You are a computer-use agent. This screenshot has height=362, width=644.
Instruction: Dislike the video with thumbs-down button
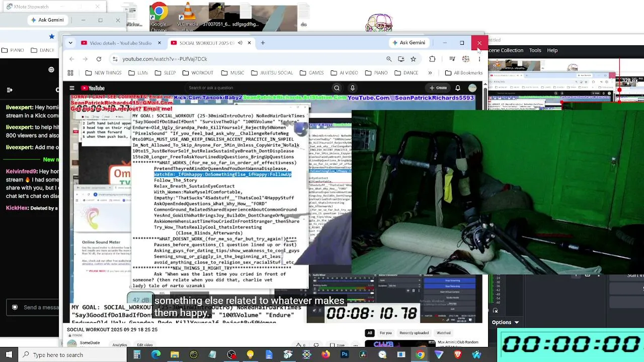316,345
